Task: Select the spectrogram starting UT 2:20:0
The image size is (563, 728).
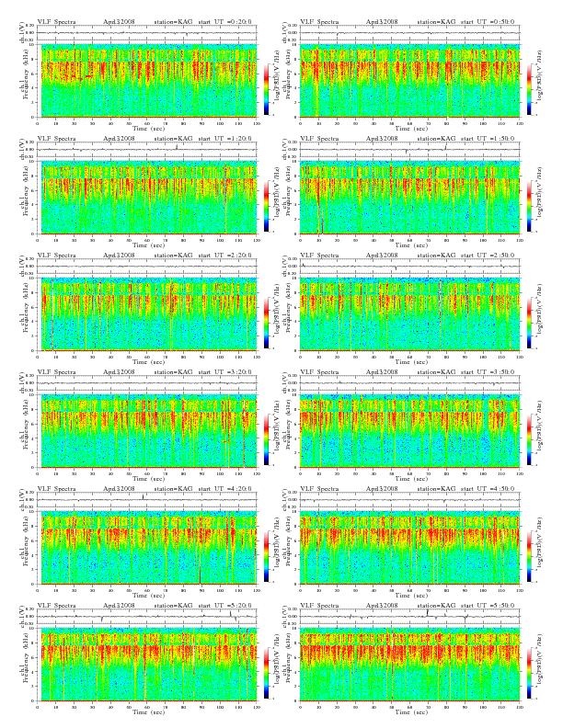Action: point(147,314)
